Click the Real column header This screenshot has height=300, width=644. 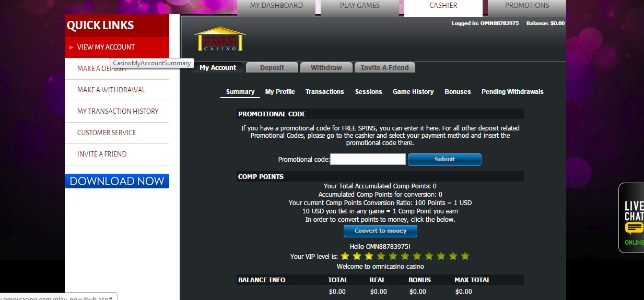point(377,280)
